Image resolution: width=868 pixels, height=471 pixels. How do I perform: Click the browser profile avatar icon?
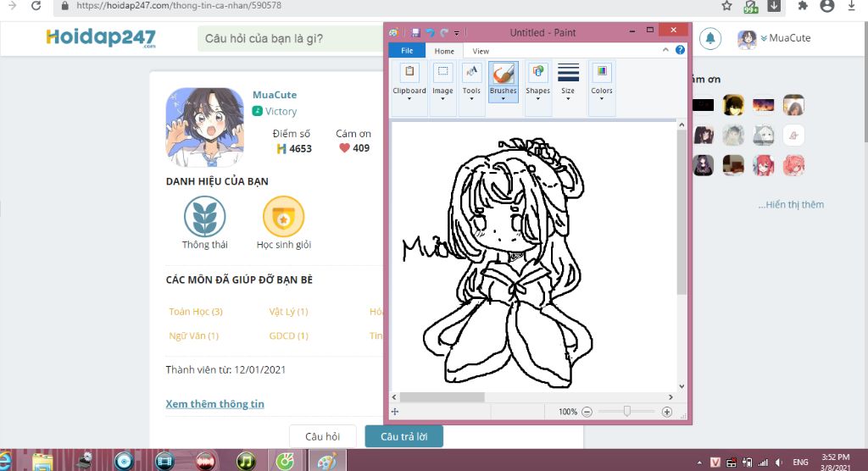click(827, 6)
